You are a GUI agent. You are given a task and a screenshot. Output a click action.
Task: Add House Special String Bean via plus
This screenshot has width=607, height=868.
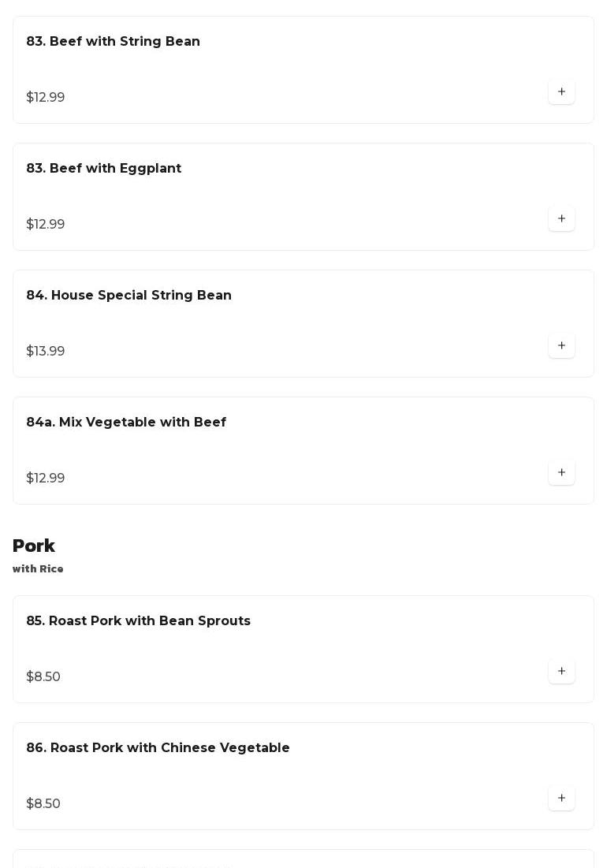coord(561,345)
